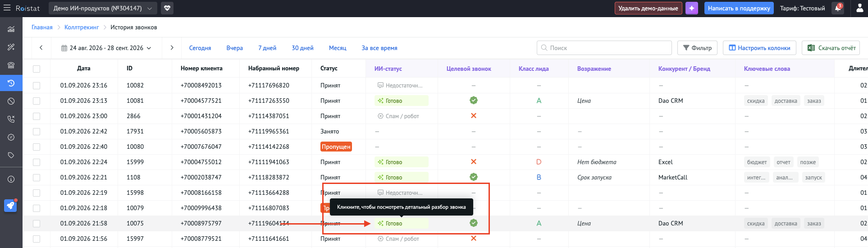Open the magic wand sidebar icon
Screen dimensions: 868x248
11,47
